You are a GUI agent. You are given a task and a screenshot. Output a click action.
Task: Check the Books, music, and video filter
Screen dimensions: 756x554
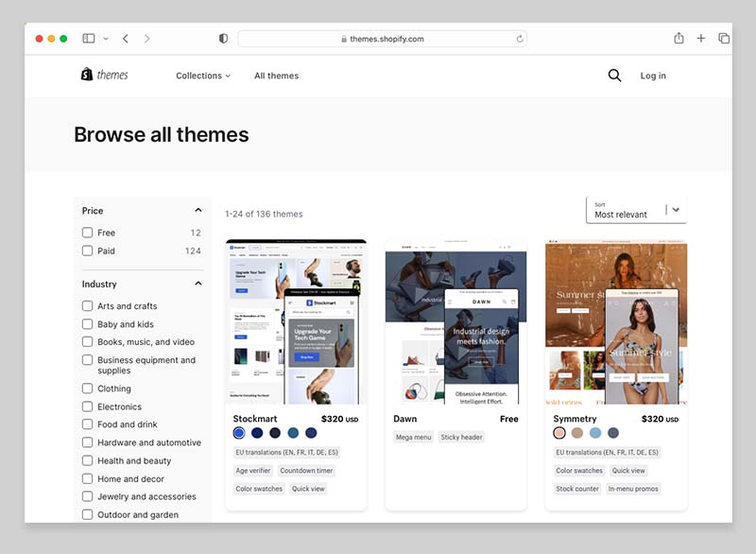click(x=87, y=342)
